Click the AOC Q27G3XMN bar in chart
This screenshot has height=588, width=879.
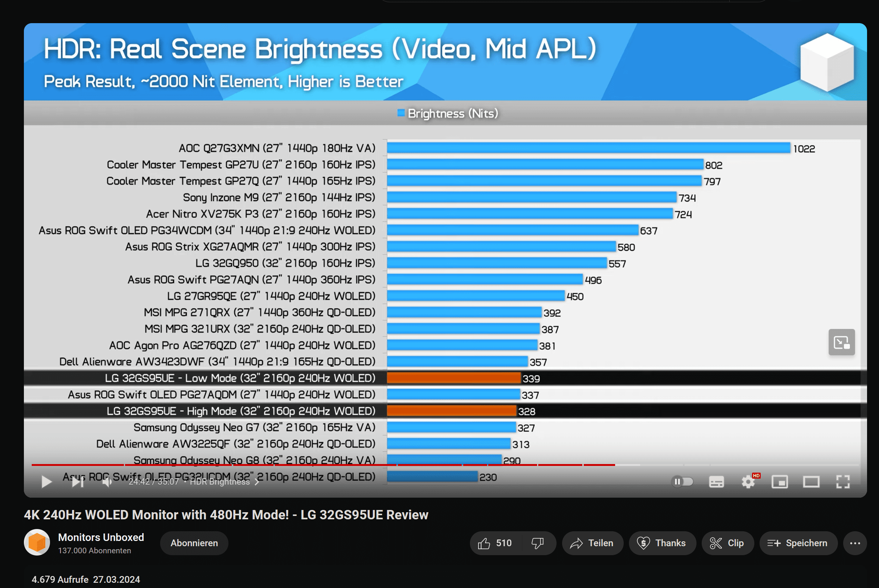click(x=589, y=148)
